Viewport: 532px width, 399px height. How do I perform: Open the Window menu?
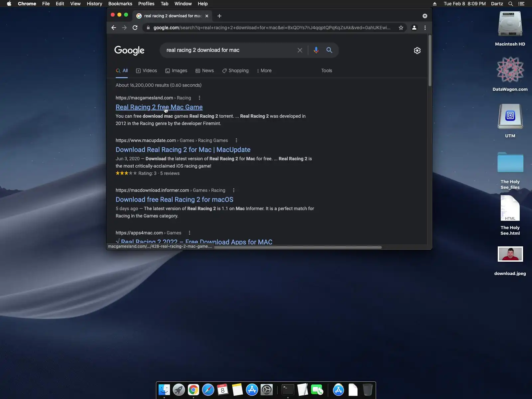coord(183,4)
